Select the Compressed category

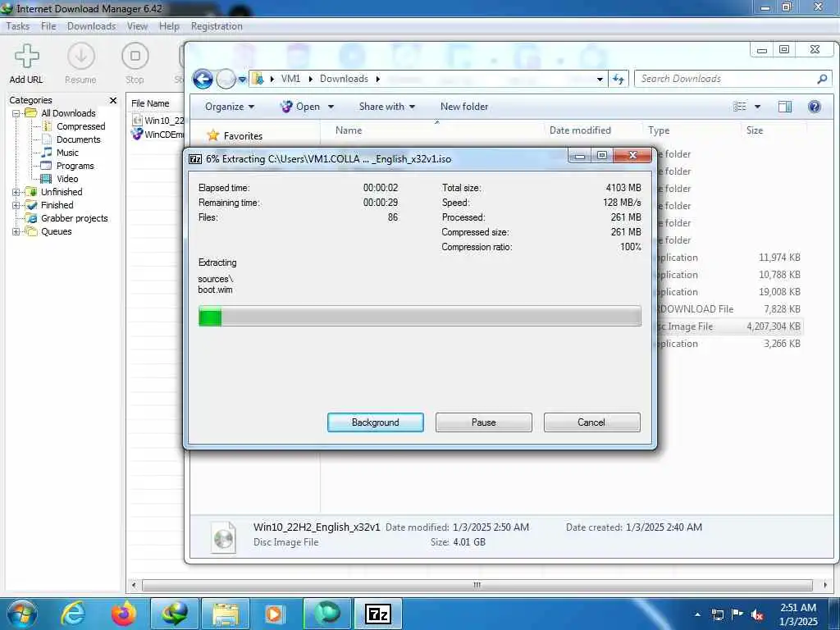[81, 126]
